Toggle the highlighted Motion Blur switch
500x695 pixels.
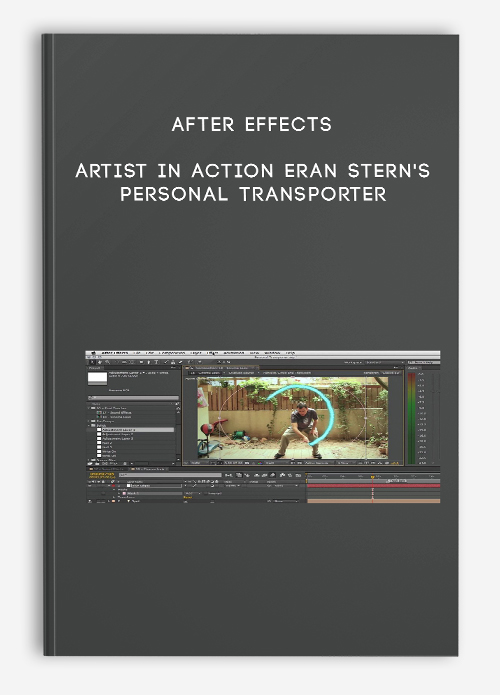[272, 475]
